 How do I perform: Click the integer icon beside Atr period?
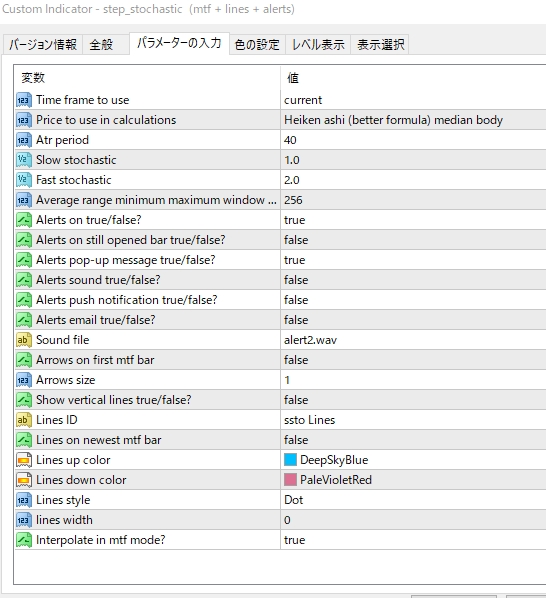24,140
